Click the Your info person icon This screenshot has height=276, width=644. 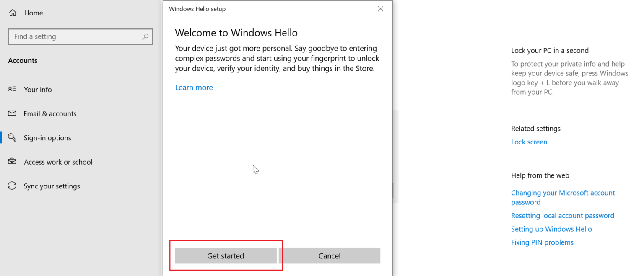tap(12, 89)
